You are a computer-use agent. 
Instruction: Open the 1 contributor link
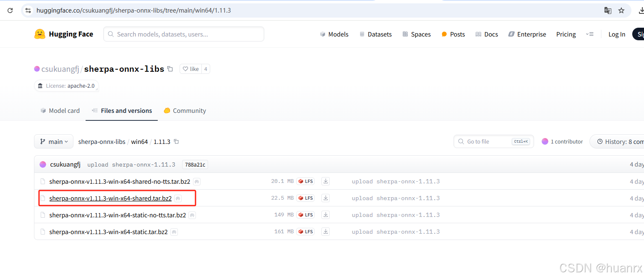coord(562,142)
